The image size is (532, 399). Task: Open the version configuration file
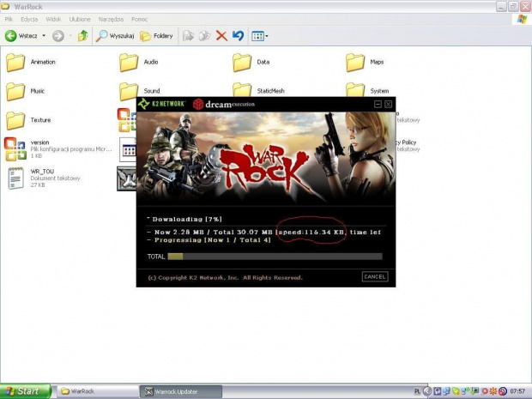(x=15, y=148)
